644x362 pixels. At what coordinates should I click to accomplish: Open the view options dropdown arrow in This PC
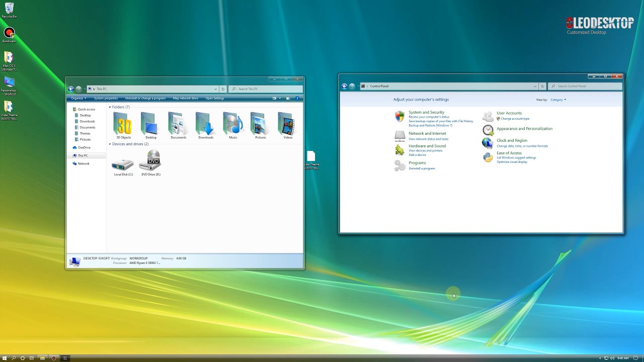[280, 99]
